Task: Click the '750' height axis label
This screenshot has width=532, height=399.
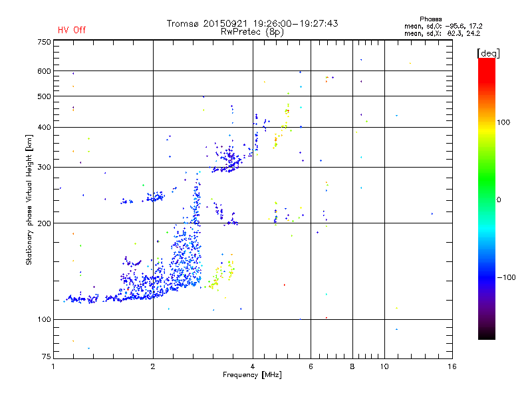Action: [44, 42]
